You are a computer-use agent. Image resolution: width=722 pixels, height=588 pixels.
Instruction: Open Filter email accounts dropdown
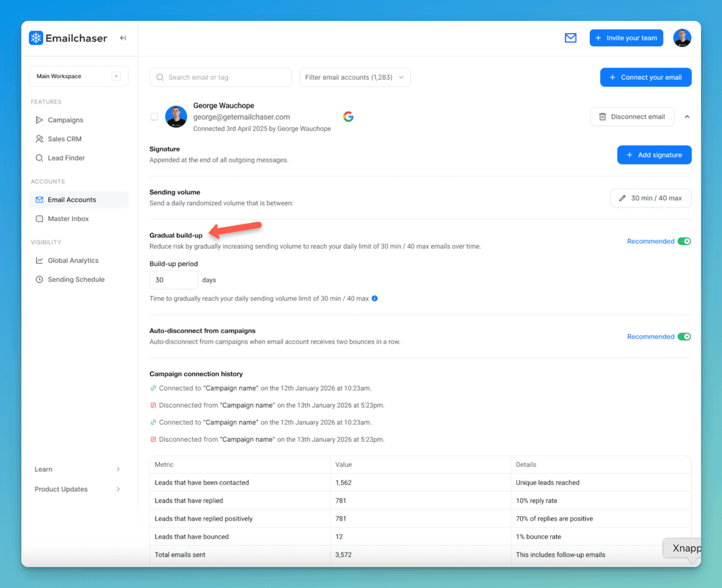click(x=355, y=77)
